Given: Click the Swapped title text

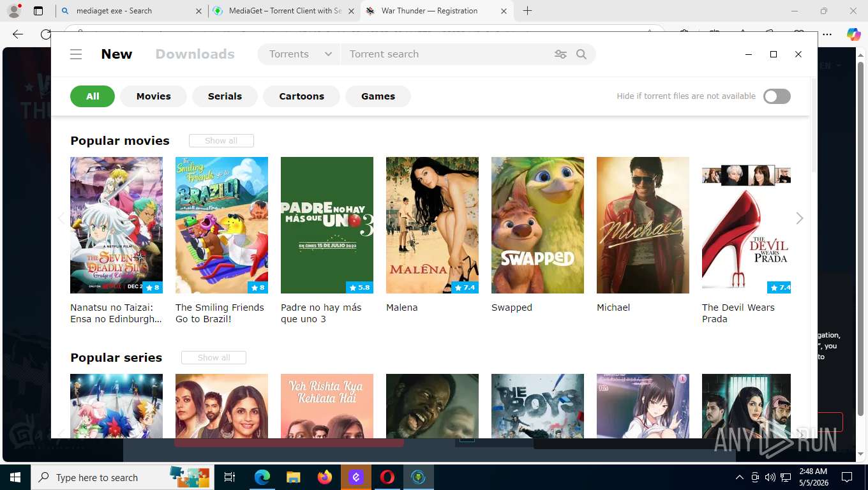Looking at the screenshot, I should pos(511,308).
